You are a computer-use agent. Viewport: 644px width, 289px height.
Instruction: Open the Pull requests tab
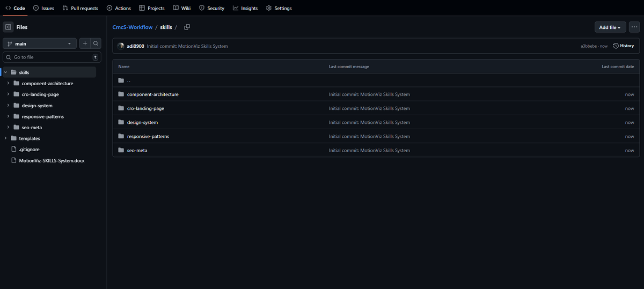pos(80,8)
